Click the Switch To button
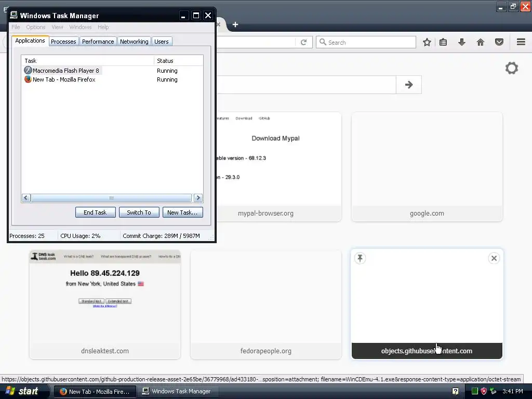532x399 pixels. (139, 212)
